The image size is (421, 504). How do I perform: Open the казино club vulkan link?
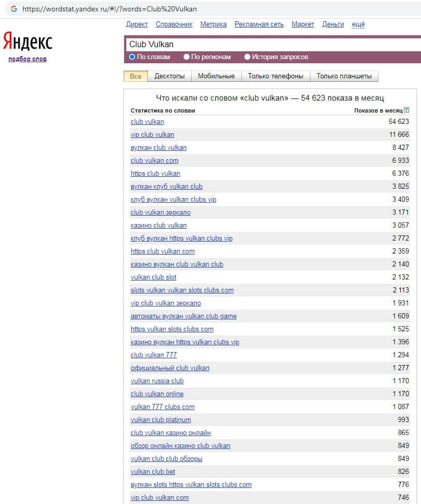pyautogui.click(x=159, y=226)
